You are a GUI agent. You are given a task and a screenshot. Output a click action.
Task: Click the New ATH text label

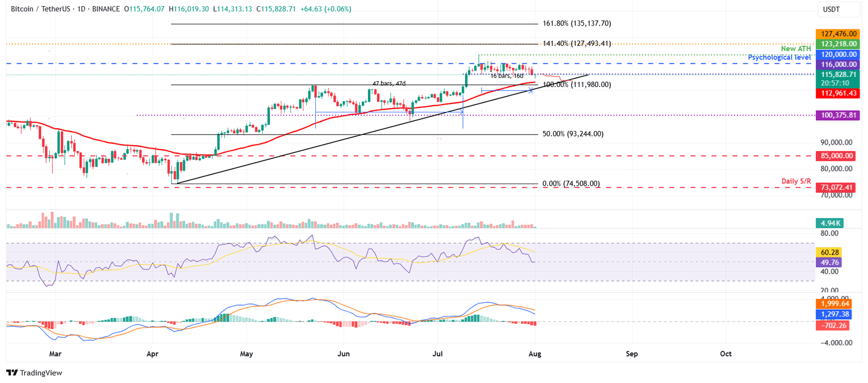[x=797, y=49]
